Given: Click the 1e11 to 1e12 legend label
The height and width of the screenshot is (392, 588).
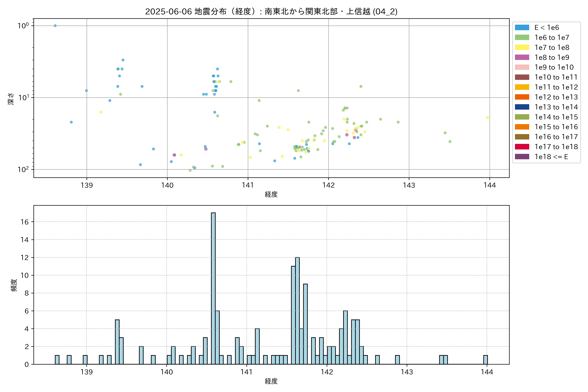Looking at the screenshot, I should coord(556,87).
